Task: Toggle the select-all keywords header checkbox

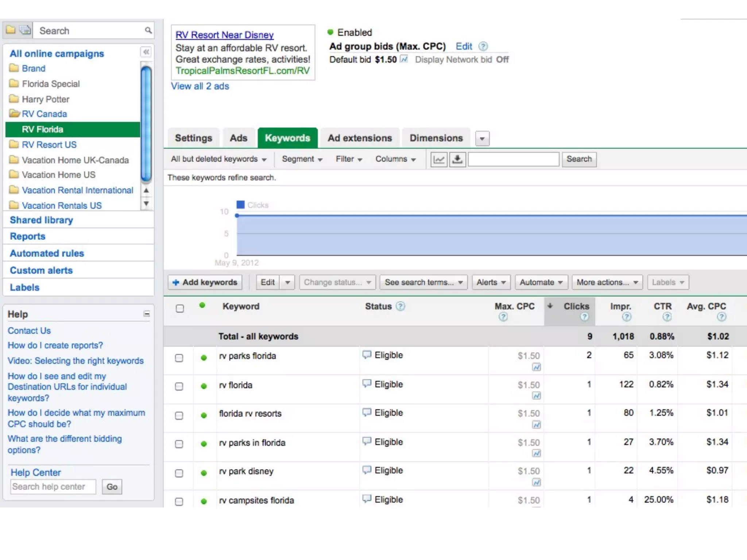Action: tap(180, 308)
